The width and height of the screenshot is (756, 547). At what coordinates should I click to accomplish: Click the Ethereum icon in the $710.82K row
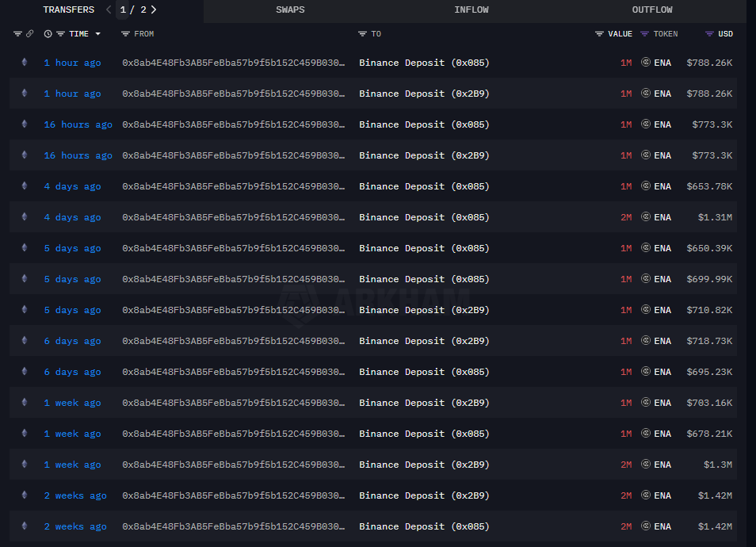pyautogui.click(x=25, y=309)
